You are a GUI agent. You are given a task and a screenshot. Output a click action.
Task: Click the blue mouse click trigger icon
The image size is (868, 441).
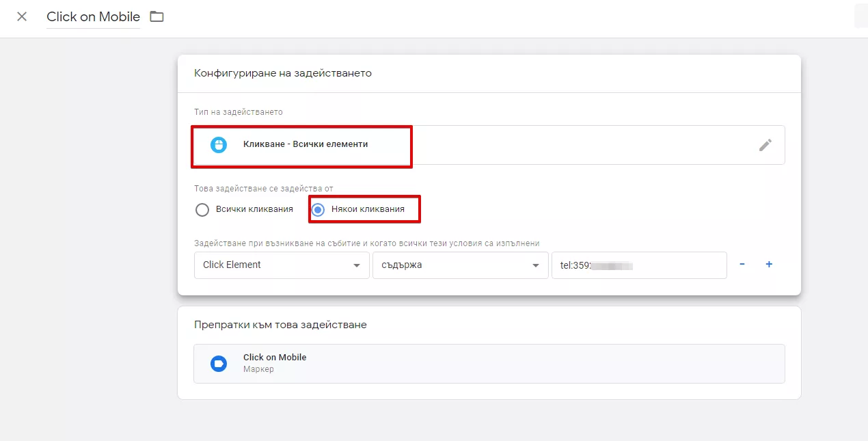click(x=219, y=145)
